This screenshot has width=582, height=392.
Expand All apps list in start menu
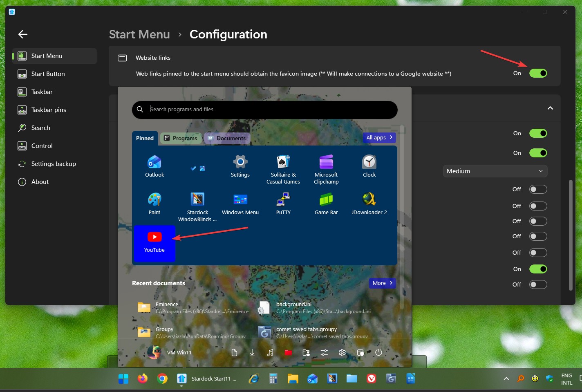point(379,138)
